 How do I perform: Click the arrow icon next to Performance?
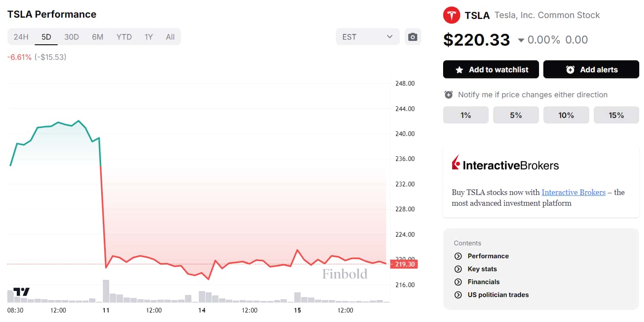click(x=458, y=256)
